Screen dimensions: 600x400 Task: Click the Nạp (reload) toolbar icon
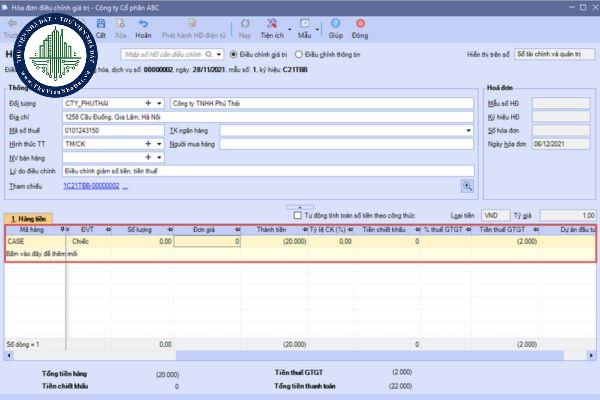243,27
